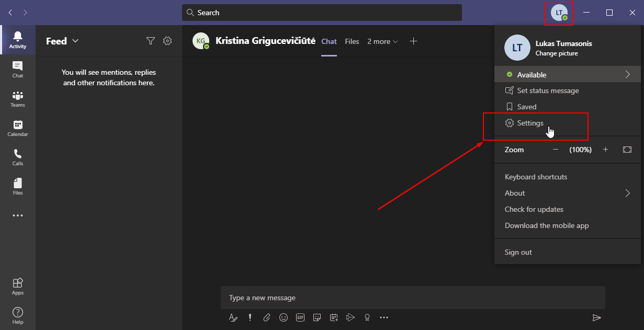Go to the Teams section
The width and height of the screenshot is (644, 330).
tap(18, 98)
